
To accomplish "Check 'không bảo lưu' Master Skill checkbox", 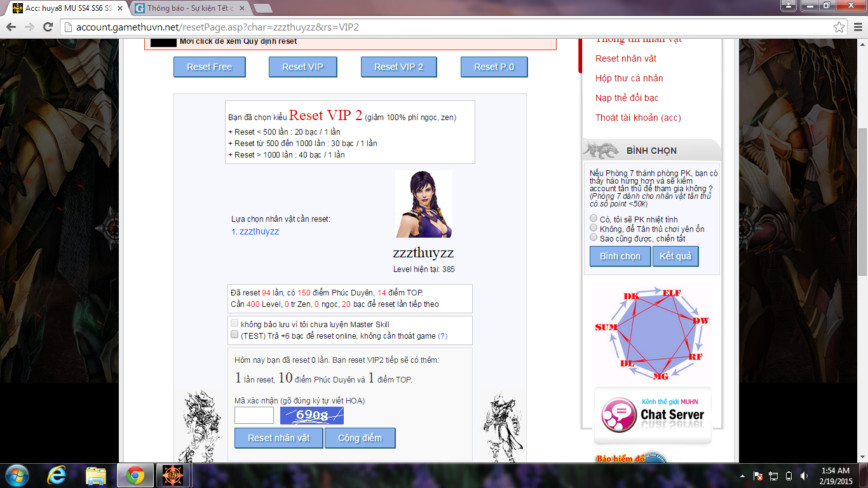I will click(x=235, y=323).
